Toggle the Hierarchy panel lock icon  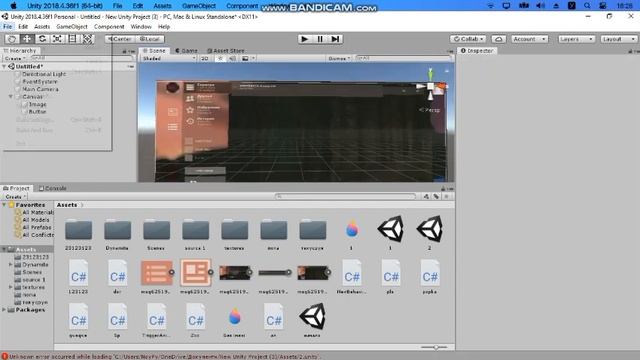tap(124, 51)
